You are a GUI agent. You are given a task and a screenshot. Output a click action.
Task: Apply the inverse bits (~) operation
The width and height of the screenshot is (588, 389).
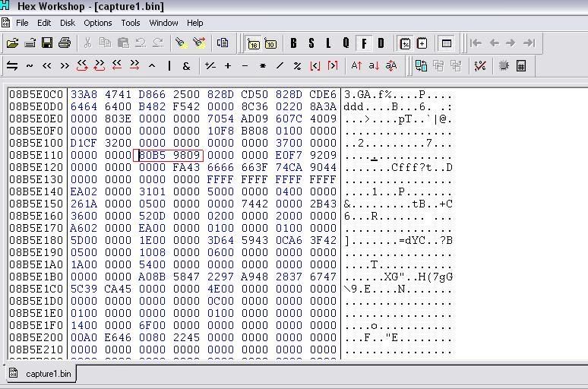click(x=30, y=66)
